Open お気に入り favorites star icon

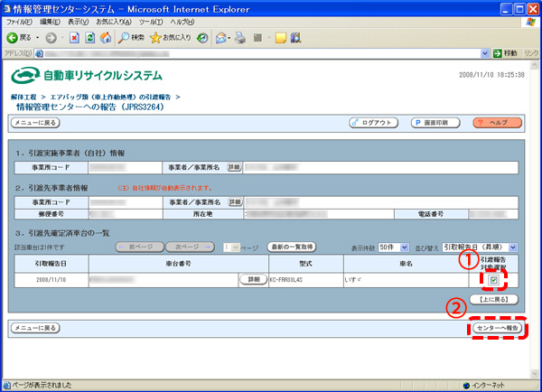pos(156,38)
